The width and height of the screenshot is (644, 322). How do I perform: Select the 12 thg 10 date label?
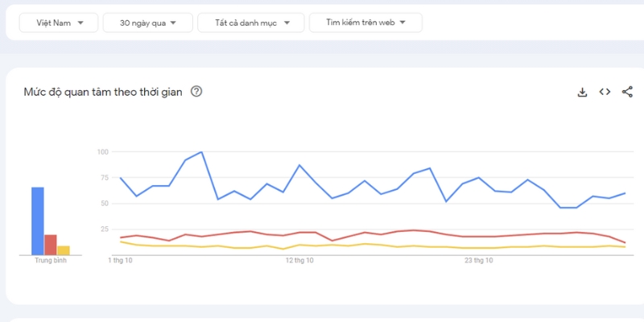click(299, 261)
